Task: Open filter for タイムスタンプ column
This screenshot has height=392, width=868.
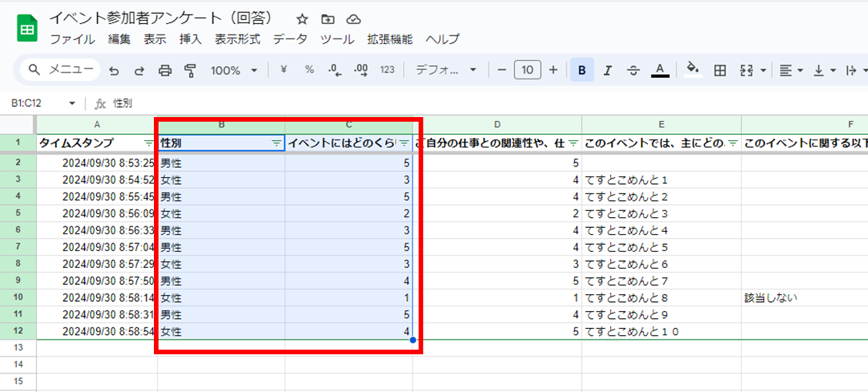Action: 149,143
